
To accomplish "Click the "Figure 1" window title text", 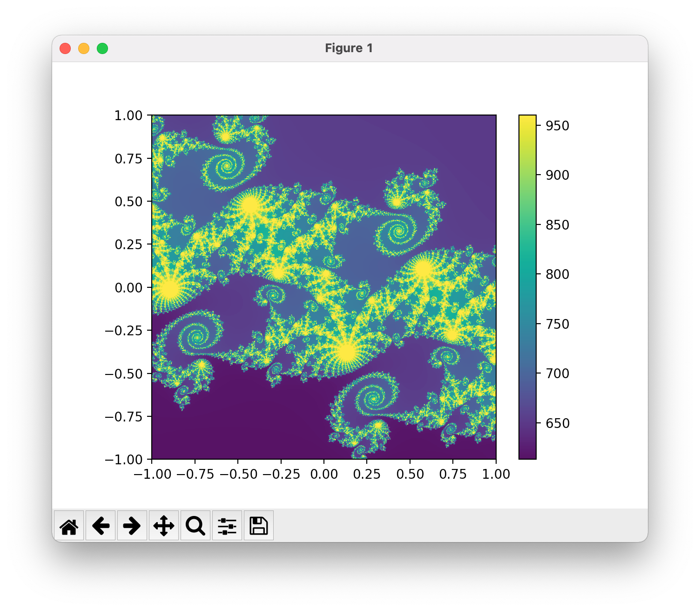I will (x=349, y=48).
